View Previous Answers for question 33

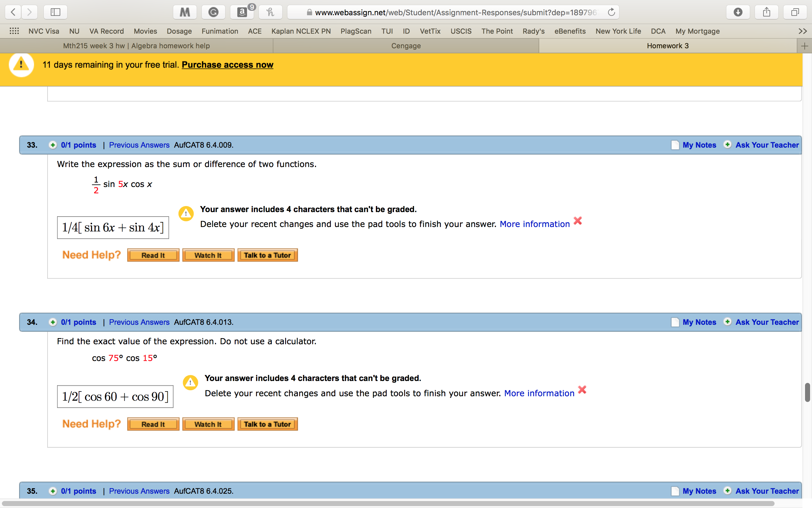[x=139, y=145]
